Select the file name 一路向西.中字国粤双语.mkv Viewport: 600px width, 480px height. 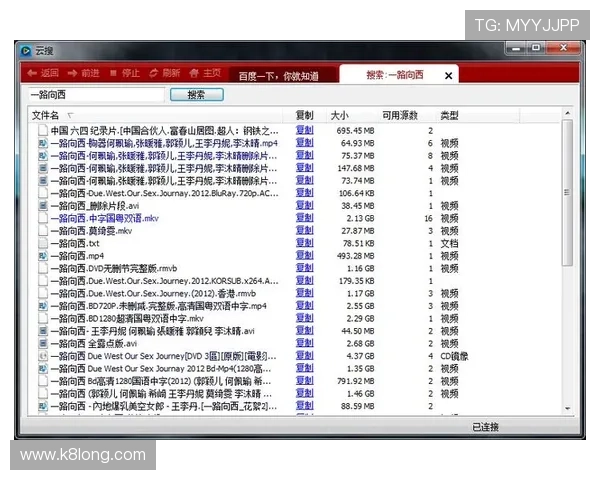[104, 218]
